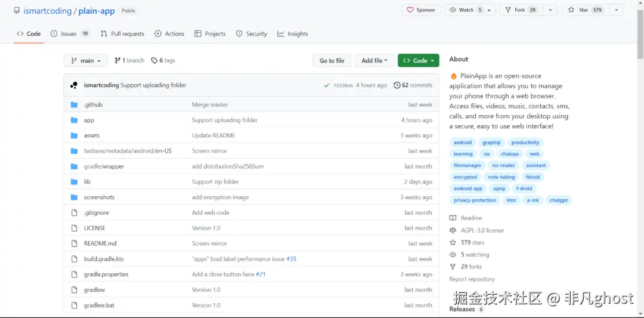This screenshot has width=644, height=318.
Task: Click the LICENSE file icon
Action: coord(75,228)
